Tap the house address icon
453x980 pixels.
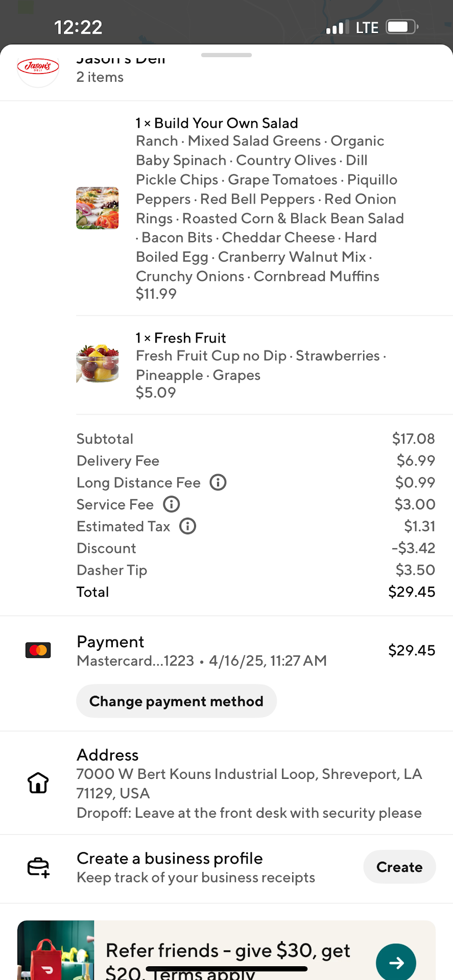(38, 783)
